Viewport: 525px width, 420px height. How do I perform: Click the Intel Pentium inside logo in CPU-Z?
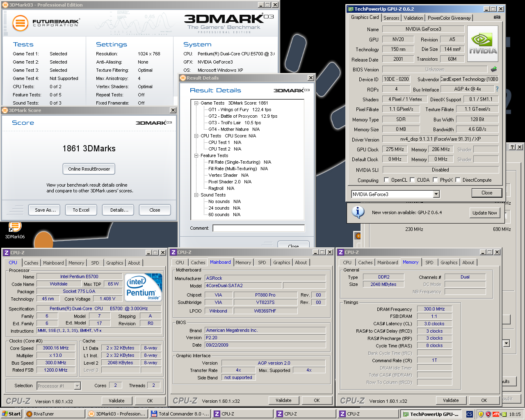(x=143, y=287)
